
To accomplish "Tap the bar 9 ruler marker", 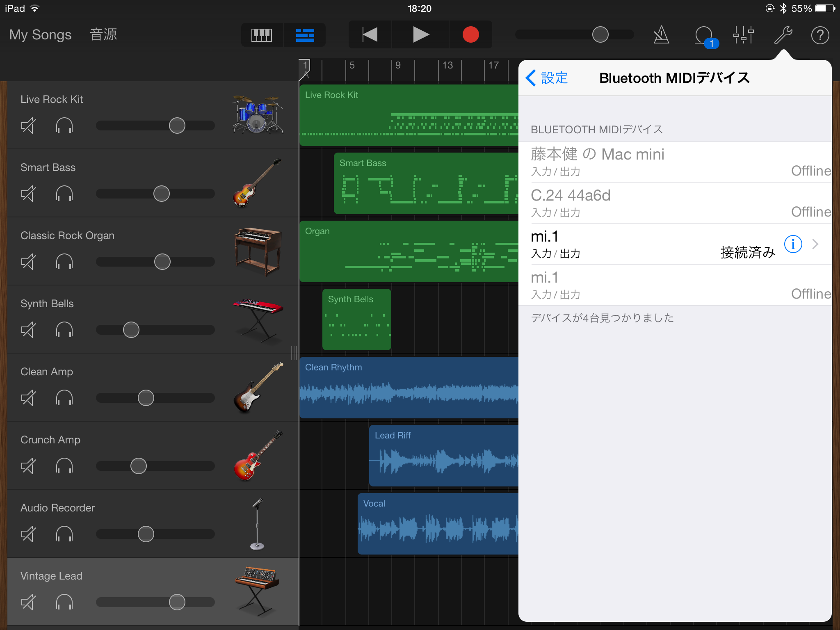I will tap(398, 66).
